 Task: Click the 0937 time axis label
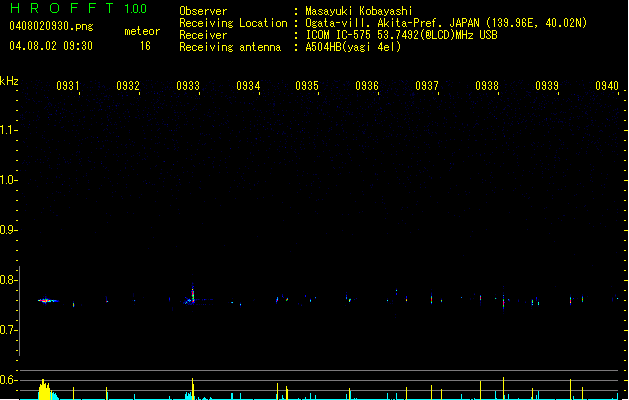click(427, 86)
